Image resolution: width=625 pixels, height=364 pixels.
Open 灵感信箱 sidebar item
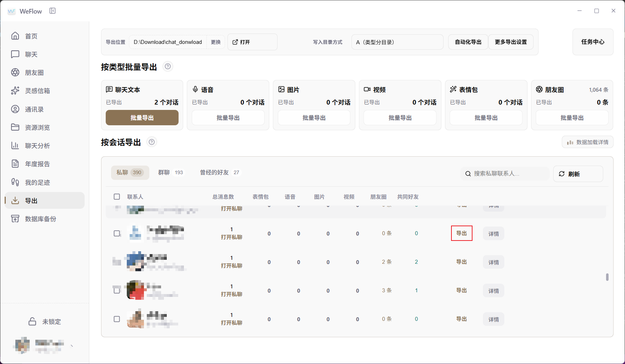[x=45, y=91]
